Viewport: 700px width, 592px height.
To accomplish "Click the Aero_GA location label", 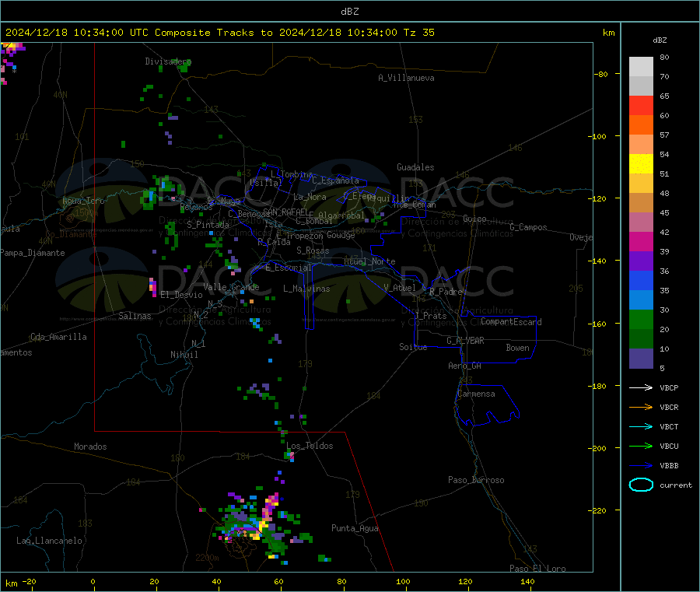I will 465,366.
